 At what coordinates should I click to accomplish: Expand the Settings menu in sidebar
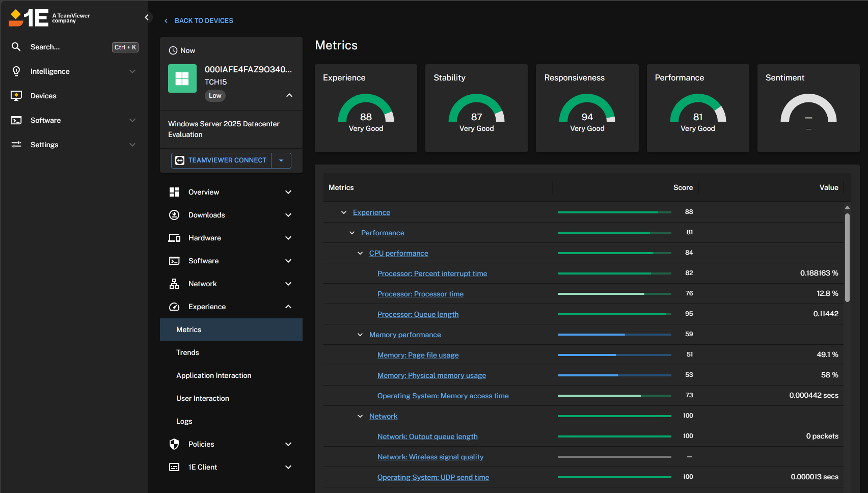[132, 145]
